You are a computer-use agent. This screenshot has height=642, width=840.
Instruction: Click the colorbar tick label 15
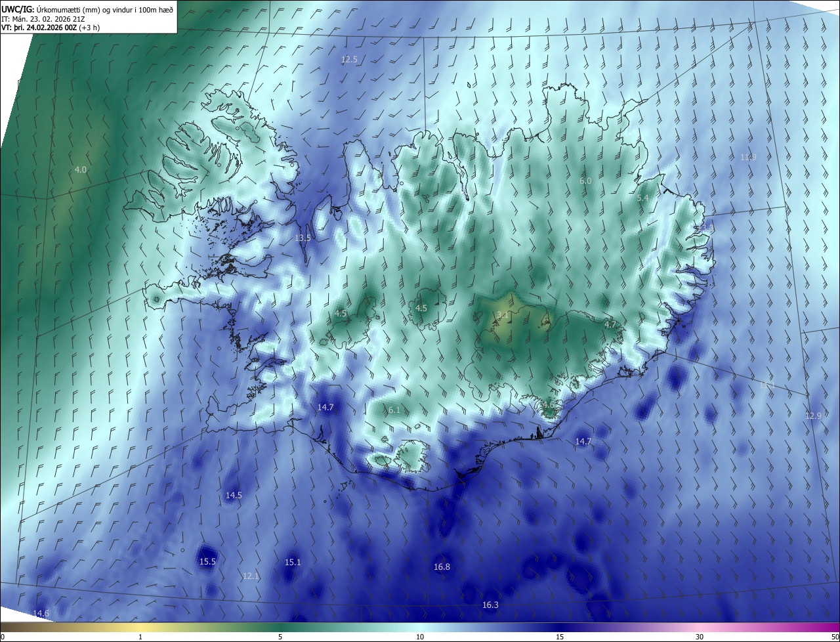[x=560, y=637]
